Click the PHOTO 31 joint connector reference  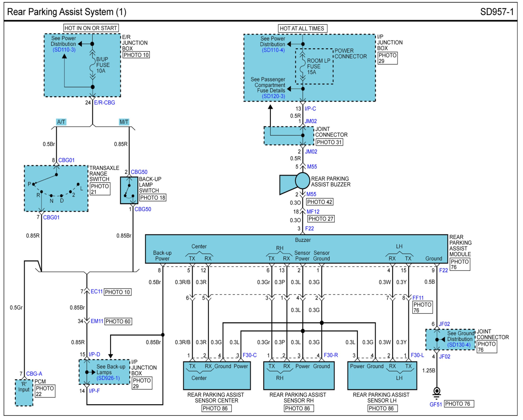click(329, 142)
